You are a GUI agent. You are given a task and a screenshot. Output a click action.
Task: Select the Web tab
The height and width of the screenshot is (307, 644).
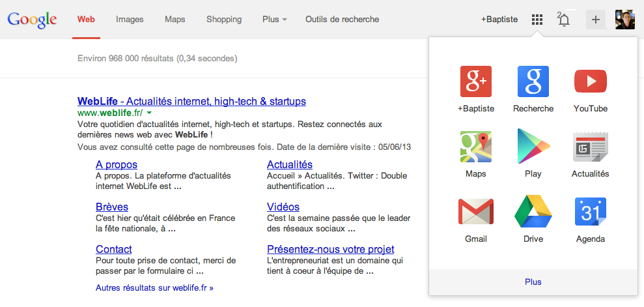pos(86,20)
